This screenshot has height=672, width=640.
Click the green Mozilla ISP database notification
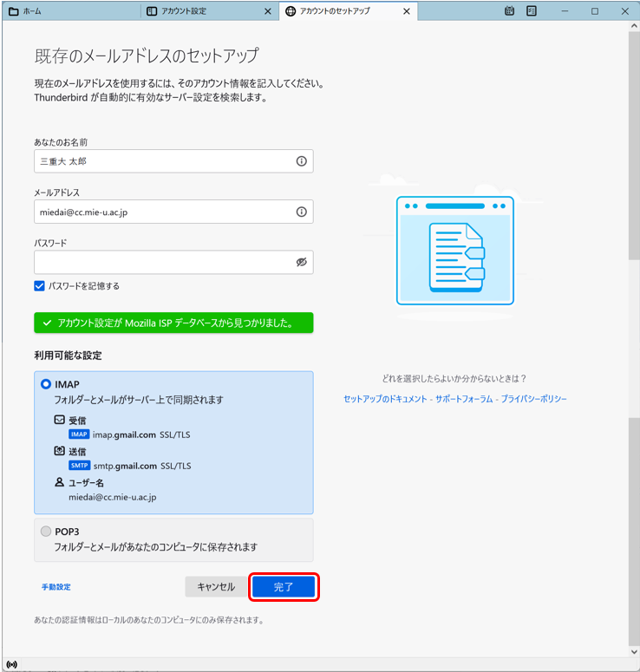(x=173, y=323)
